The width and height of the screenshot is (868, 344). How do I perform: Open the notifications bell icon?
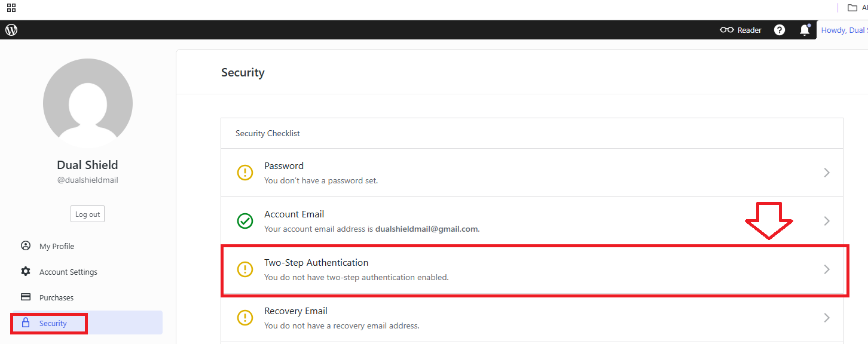(x=805, y=30)
